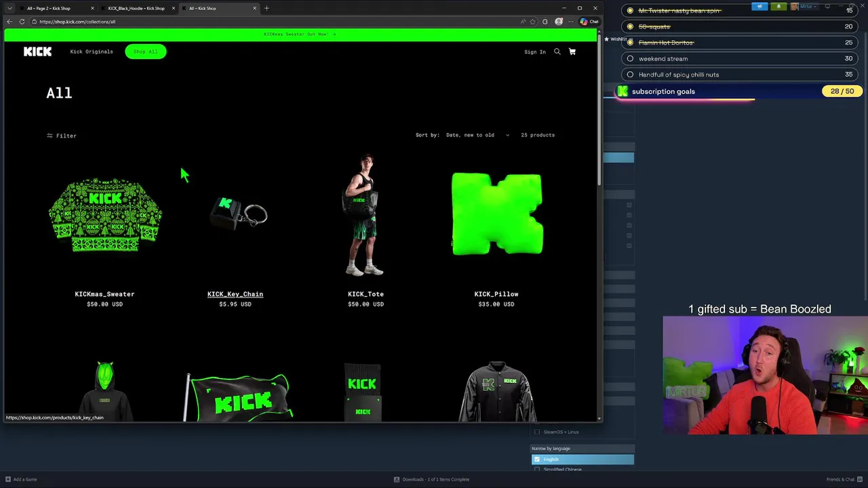Open browser profile avatar icon
Screen dimensions: 868x488
559,22
